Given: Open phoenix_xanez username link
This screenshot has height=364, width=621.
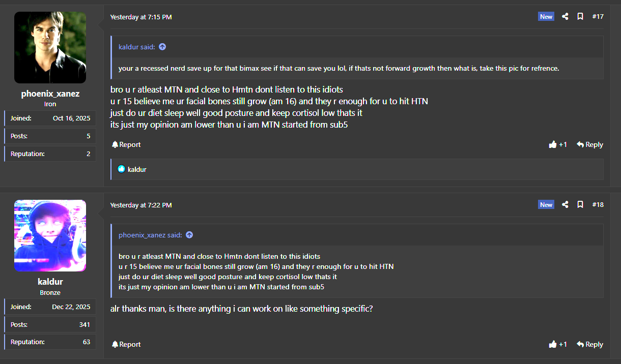Looking at the screenshot, I should 50,94.
